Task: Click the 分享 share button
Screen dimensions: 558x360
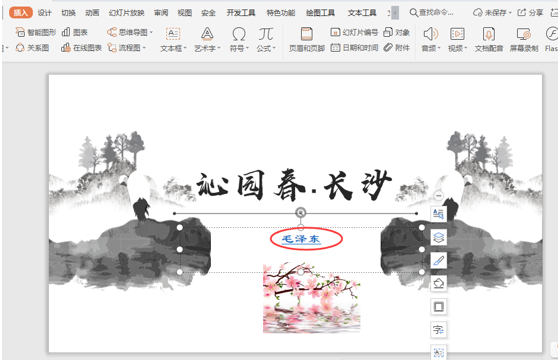Action: coord(530,13)
